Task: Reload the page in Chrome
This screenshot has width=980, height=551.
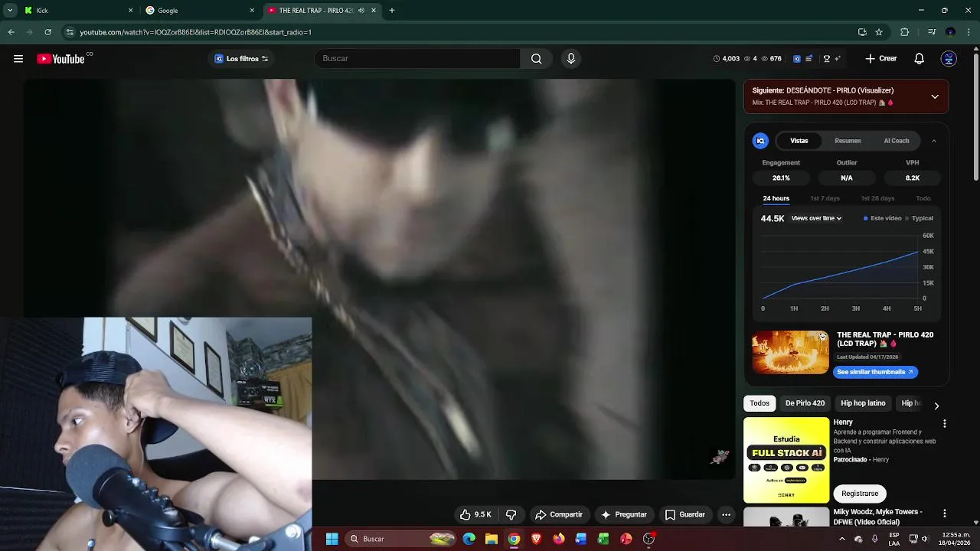Action: click(x=47, y=32)
